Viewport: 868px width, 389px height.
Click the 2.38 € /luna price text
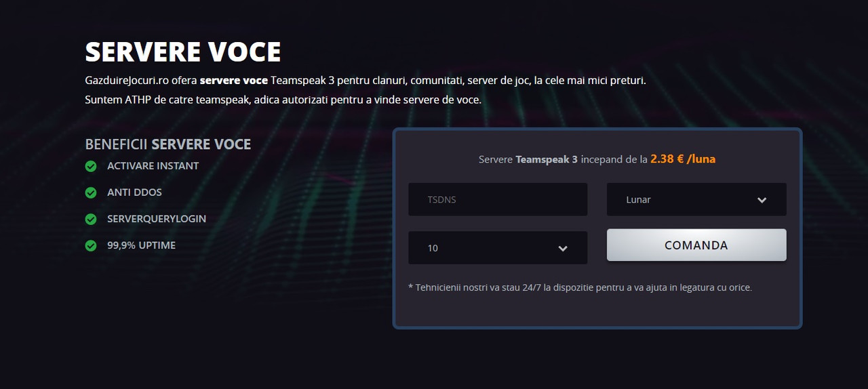pos(683,159)
